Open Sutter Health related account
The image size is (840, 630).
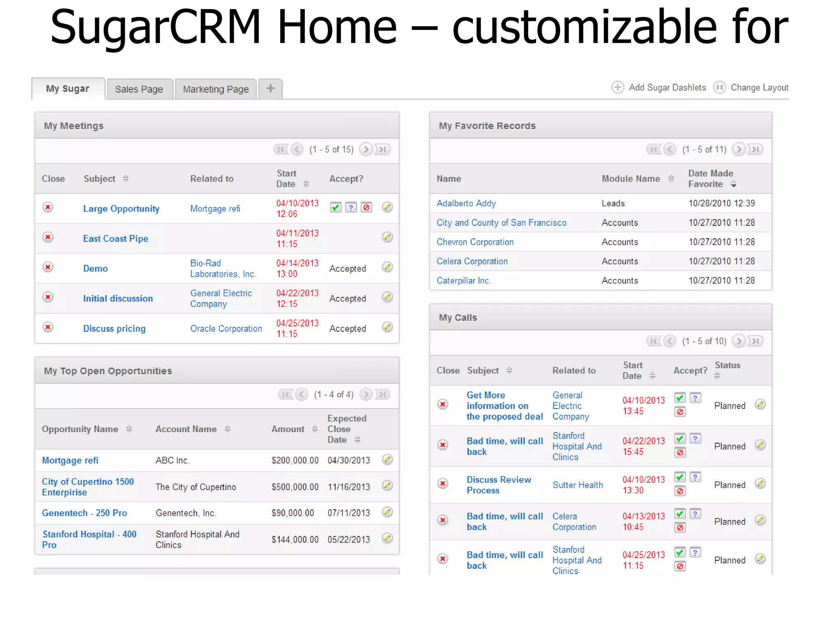coord(577,485)
